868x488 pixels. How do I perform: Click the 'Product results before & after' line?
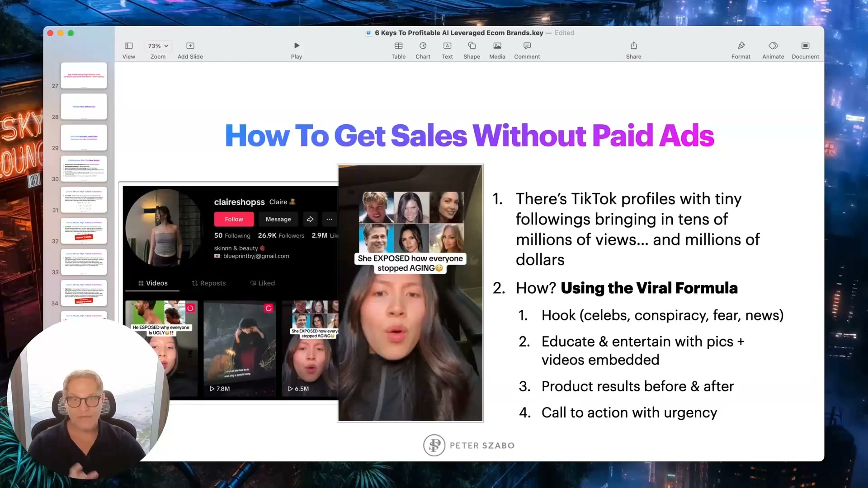pyautogui.click(x=637, y=386)
